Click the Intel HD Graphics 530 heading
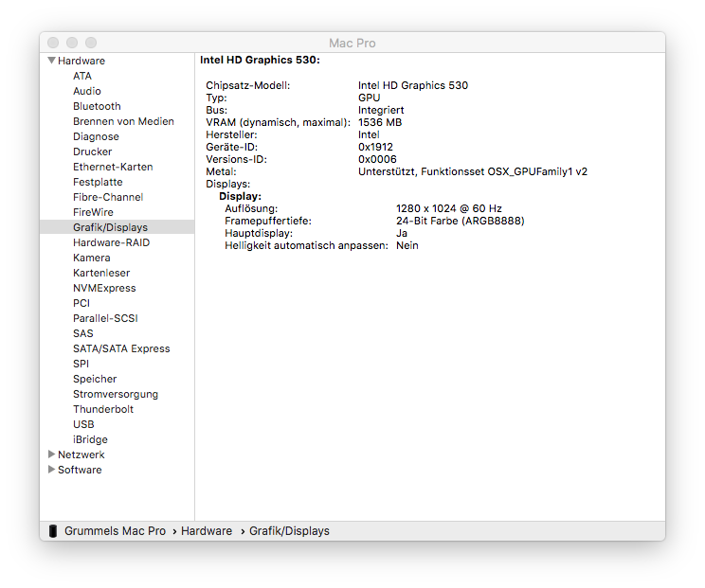Screen dimensions: 705x588 [260, 61]
